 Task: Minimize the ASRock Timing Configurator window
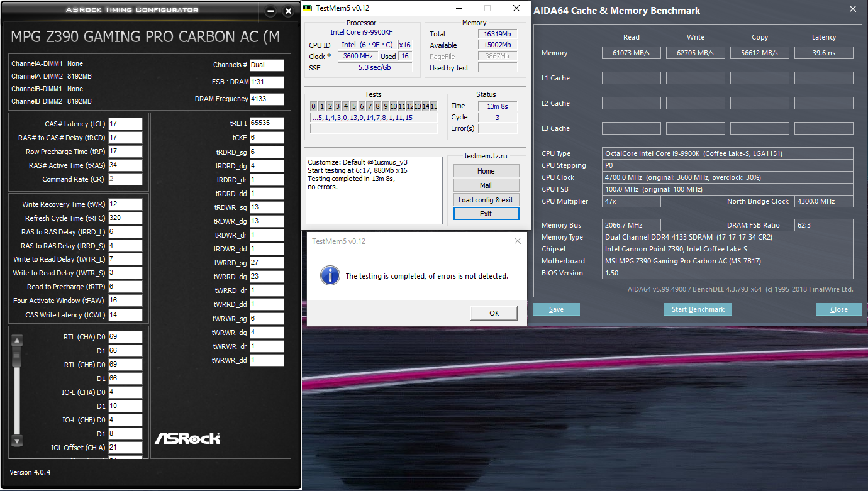[x=270, y=11]
